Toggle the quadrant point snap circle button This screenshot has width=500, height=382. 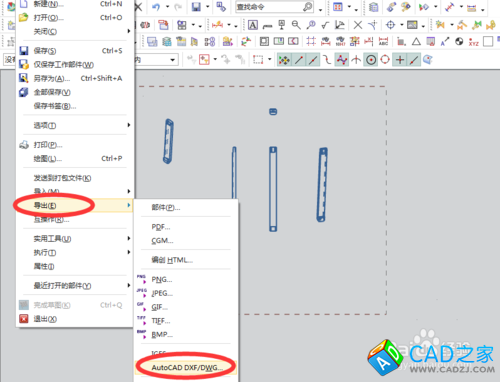pyautogui.click(x=385, y=60)
